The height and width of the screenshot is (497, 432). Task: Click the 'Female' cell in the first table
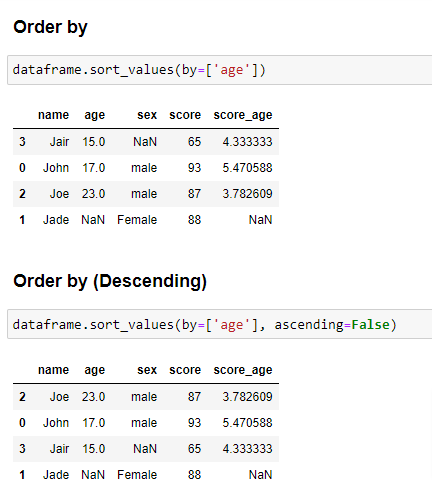click(137, 220)
